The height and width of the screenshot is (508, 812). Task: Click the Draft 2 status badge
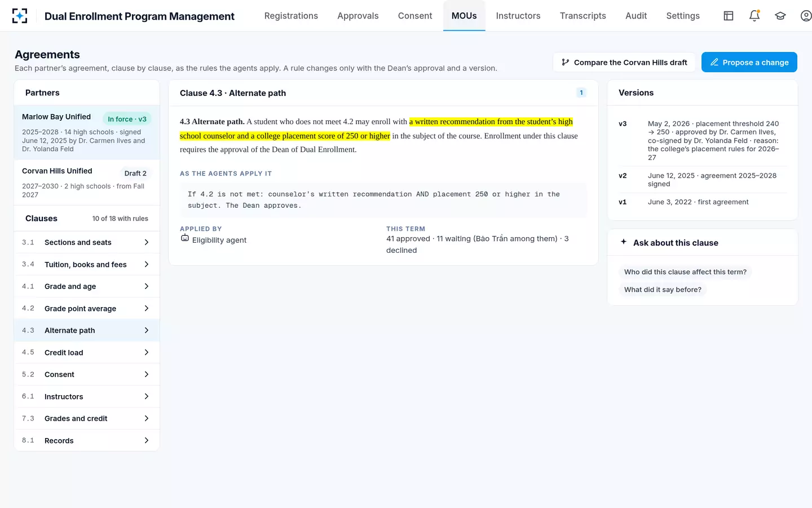point(135,173)
